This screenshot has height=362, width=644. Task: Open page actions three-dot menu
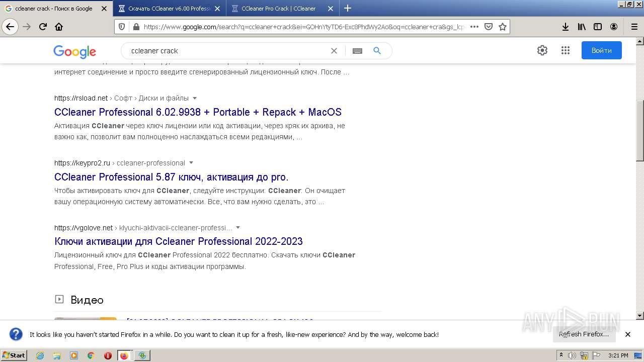[474, 27]
